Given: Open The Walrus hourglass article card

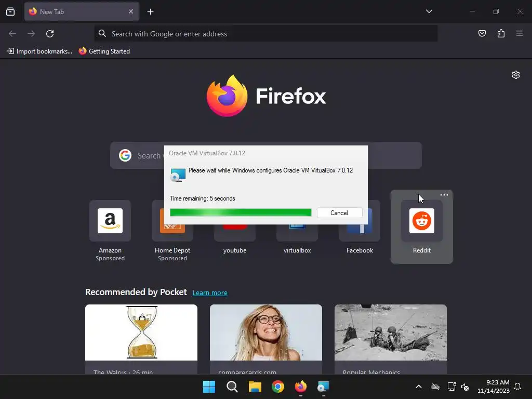Looking at the screenshot, I should pyautogui.click(x=141, y=339).
